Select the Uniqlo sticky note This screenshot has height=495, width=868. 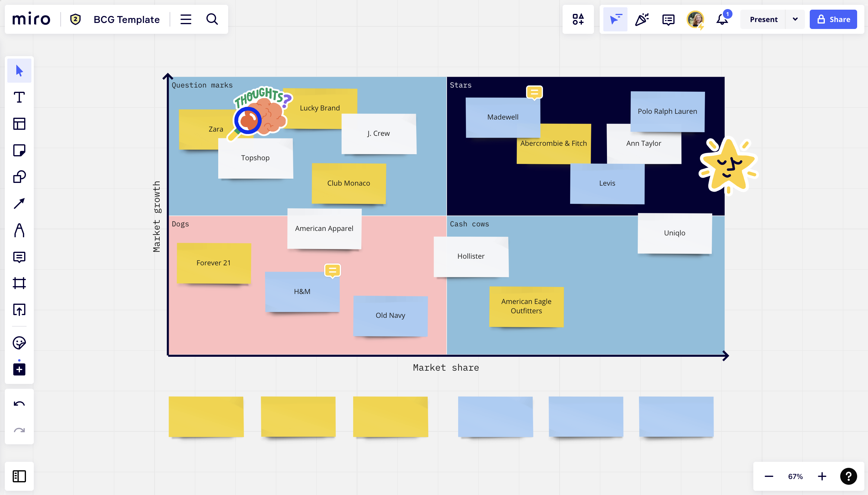click(675, 233)
